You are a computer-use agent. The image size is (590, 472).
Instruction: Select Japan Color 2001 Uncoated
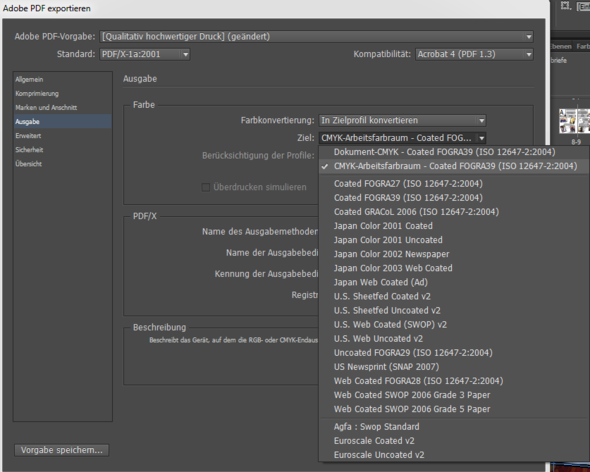pos(454,240)
